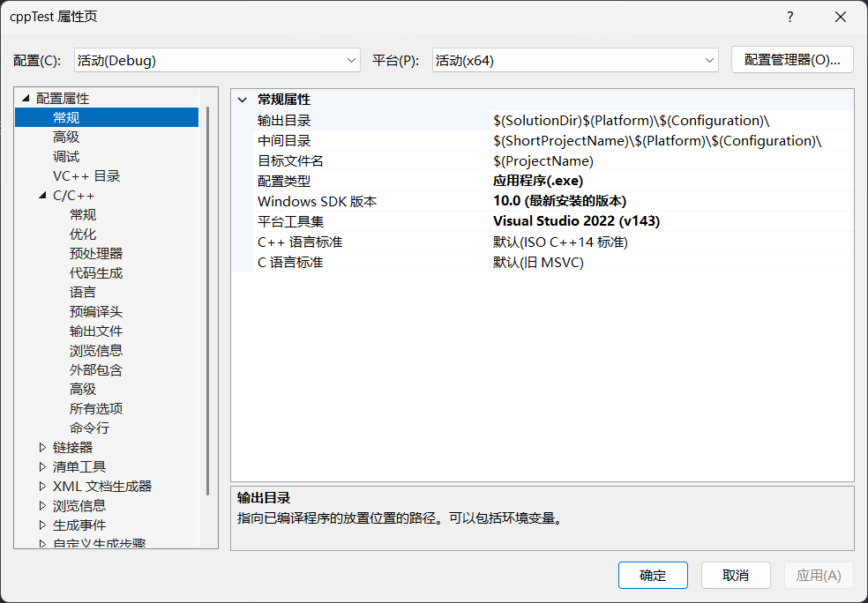
Task: Expand the 清单工具 tree node
Action: (x=42, y=466)
